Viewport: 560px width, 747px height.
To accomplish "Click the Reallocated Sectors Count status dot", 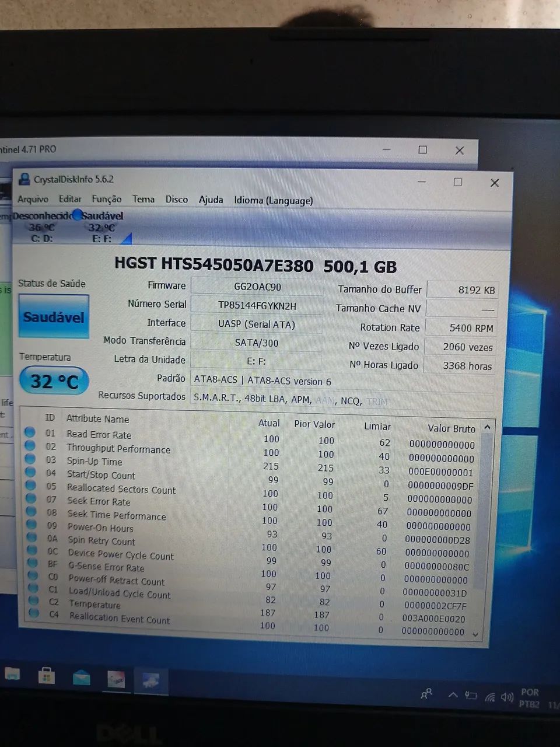I will point(31,486).
